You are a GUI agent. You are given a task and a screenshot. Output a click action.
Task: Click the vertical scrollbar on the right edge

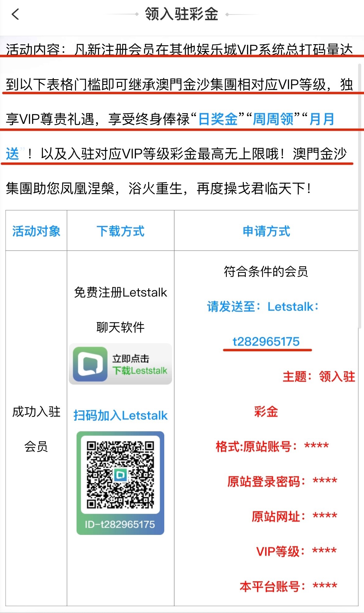pyautogui.click(x=360, y=196)
